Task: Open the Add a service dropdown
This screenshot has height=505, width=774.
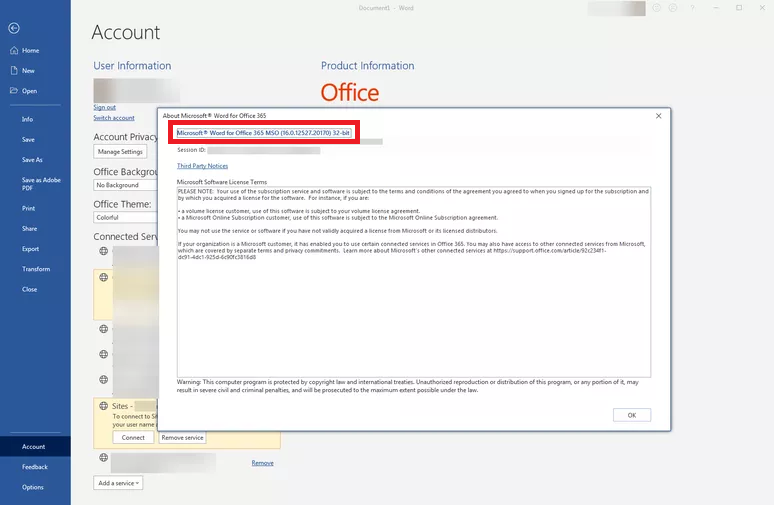Action: tap(118, 483)
